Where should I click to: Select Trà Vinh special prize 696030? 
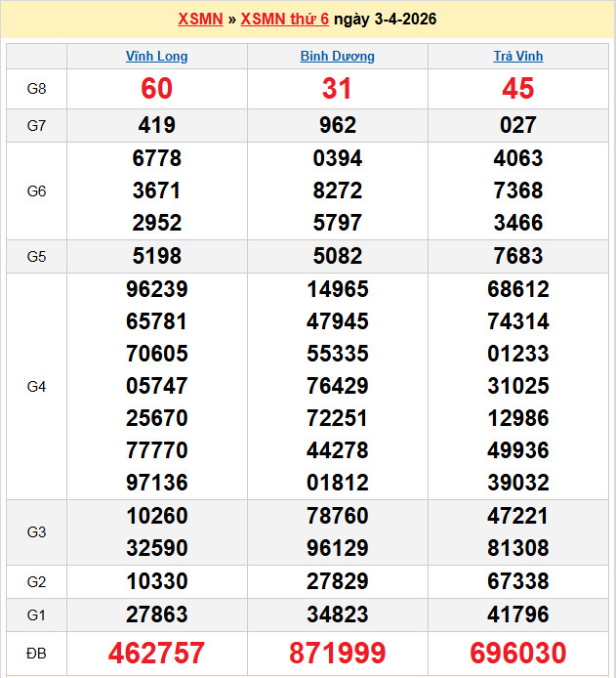coord(517,653)
